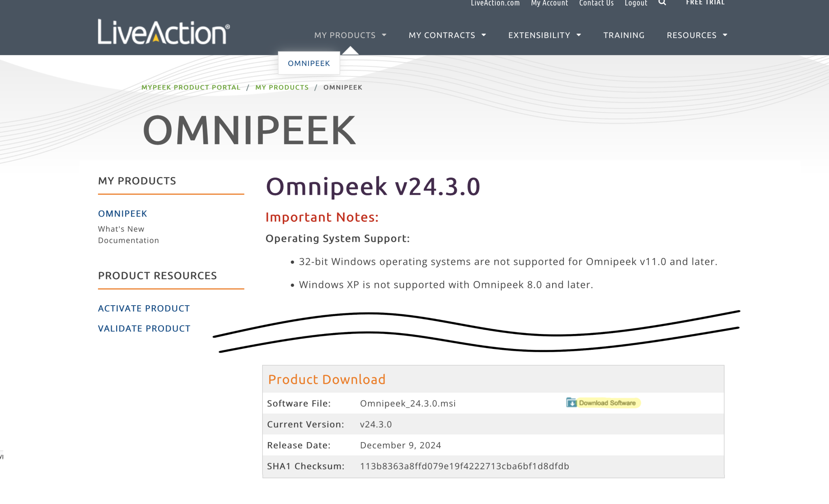Open the search magnifying glass

662,3
